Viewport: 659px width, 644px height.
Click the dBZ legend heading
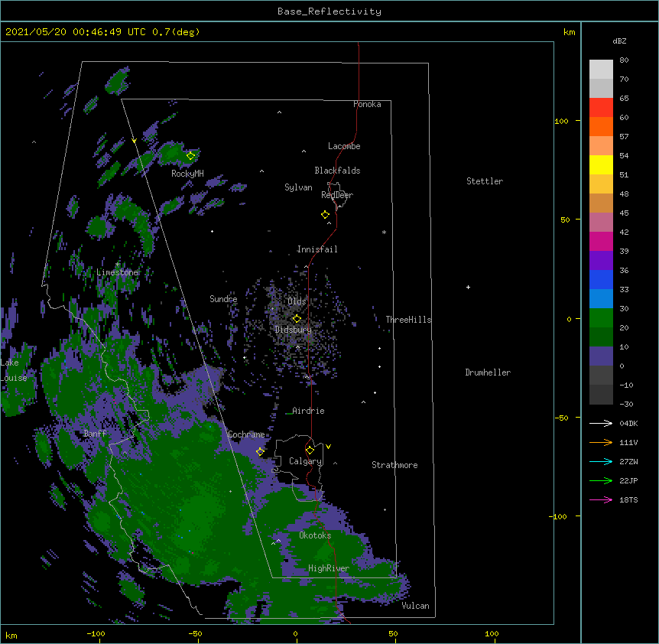pyautogui.click(x=619, y=41)
